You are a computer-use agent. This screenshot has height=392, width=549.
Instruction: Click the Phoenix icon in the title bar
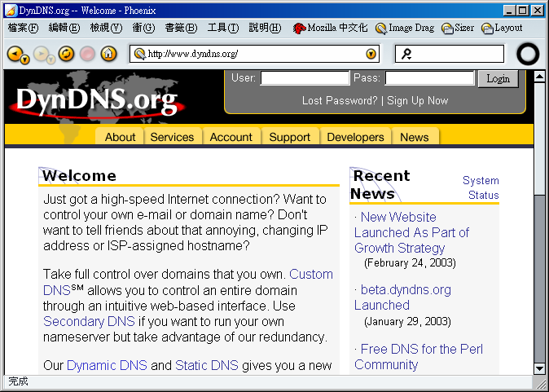click(11, 11)
